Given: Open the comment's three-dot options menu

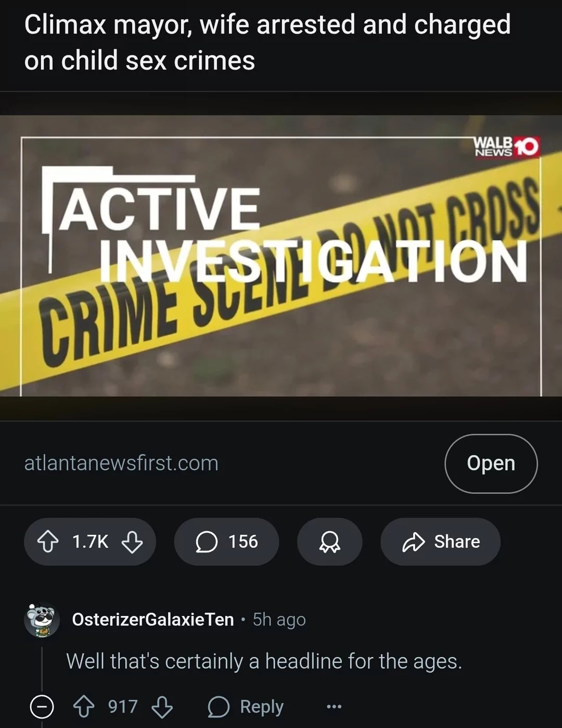Looking at the screenshot, I should click(x=334, y=707).
